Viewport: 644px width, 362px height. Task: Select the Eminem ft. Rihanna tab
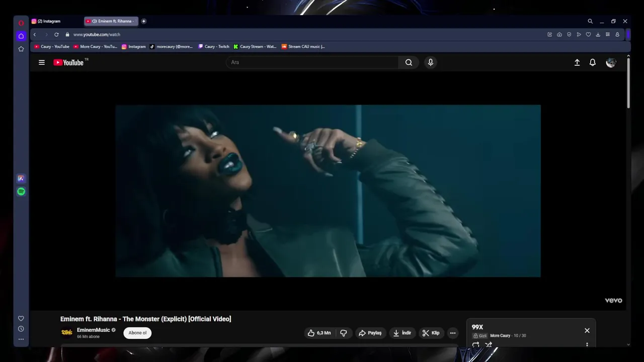click(111, 21)
